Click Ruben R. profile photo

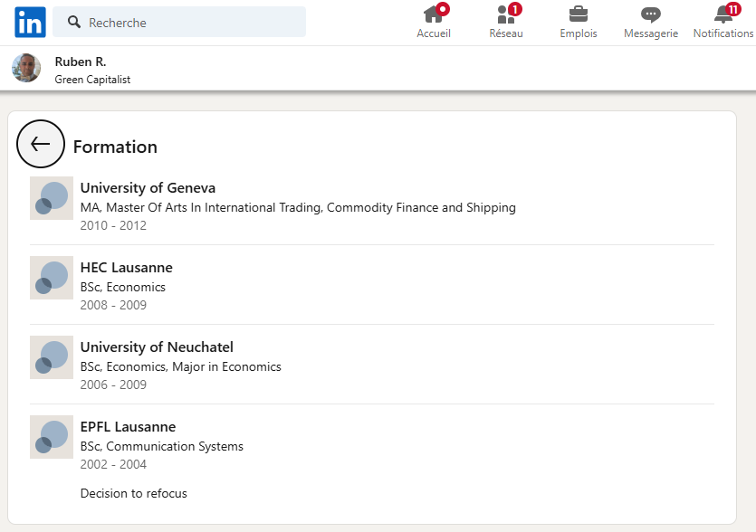[26, 68]
